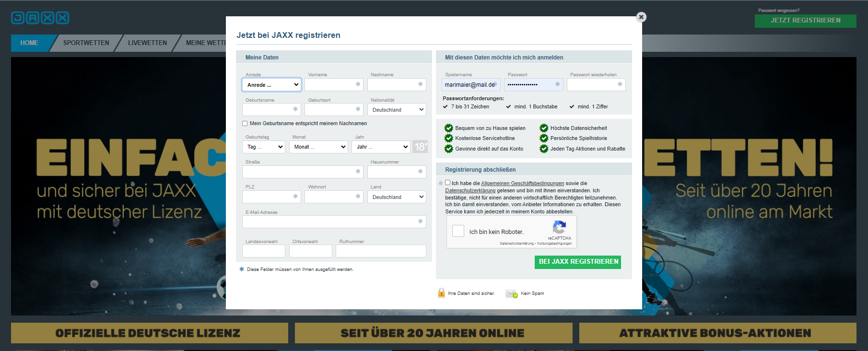The image size is (868, 351).
Task: Open the Allgemeinen Geschäftsbedingungen link
Action: tap(523, 183)
